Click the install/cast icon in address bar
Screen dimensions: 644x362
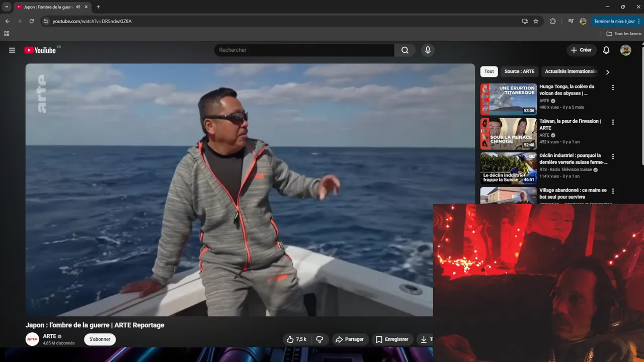[x=525, y=21]
